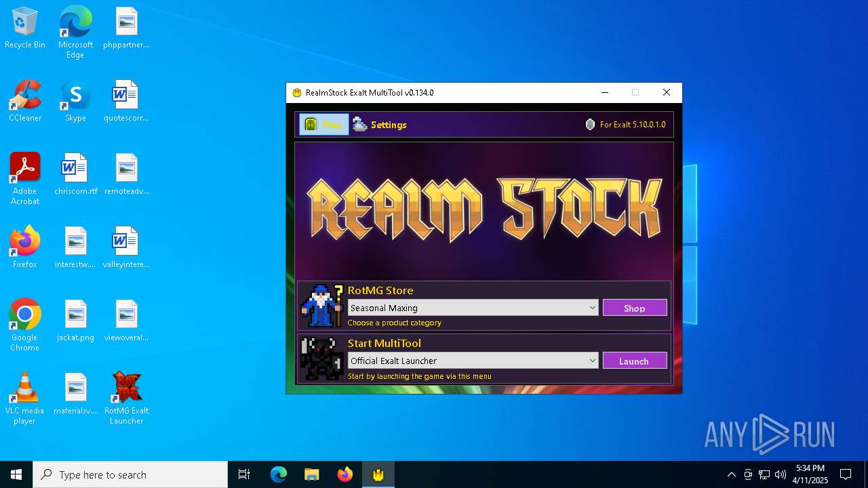Open the taskbar clock showing 5:34 PM
Viewport: 868px width, 488px height.
tap(811, 474)
